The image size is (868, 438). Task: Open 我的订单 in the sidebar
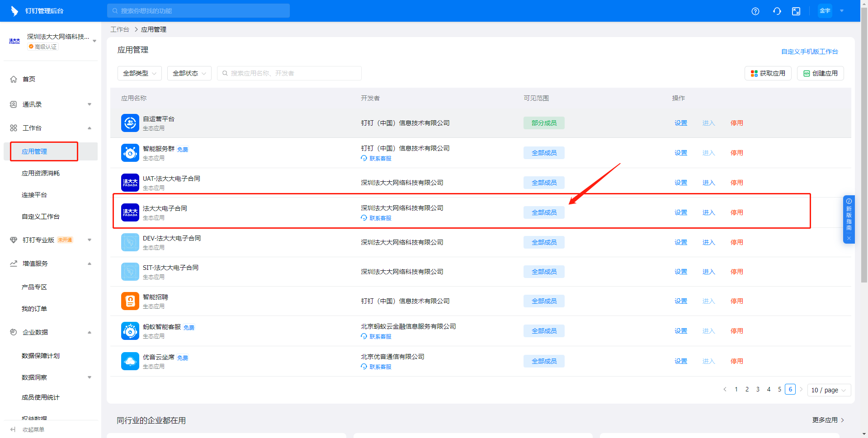point(34,309)
